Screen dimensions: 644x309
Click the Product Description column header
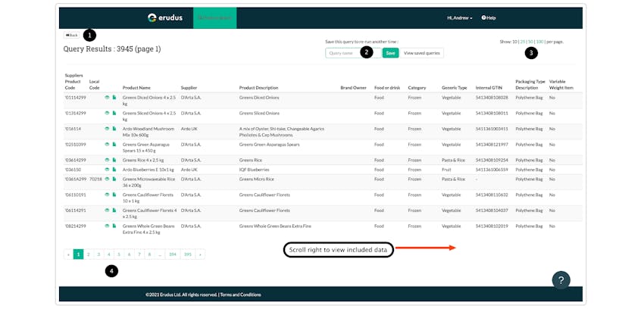259,88
